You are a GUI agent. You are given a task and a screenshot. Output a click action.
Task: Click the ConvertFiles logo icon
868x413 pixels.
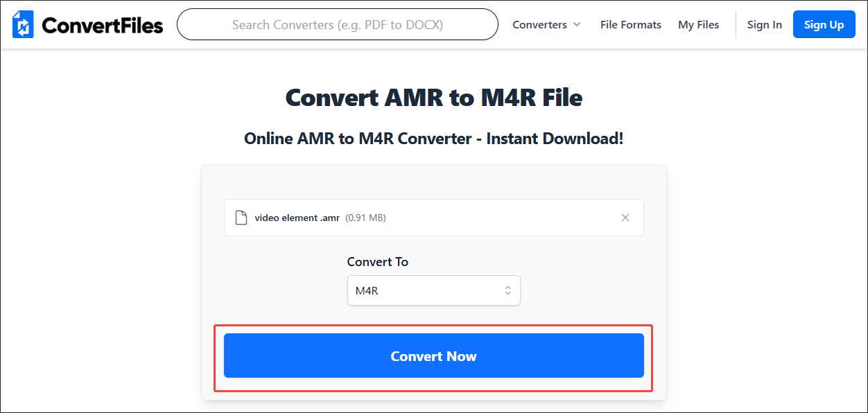[24, 25]
